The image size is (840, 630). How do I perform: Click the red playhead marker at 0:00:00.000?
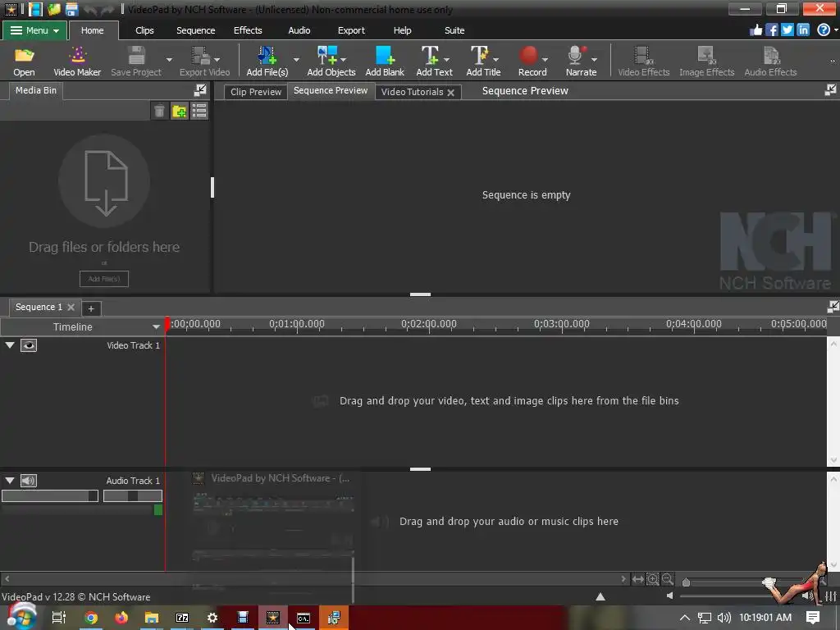click(x=167, y=323)
